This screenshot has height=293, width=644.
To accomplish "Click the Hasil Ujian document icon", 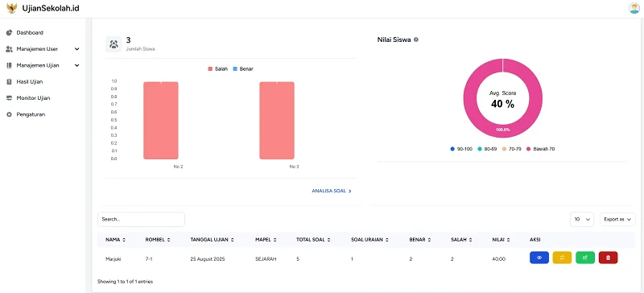I will coord(9,82).
